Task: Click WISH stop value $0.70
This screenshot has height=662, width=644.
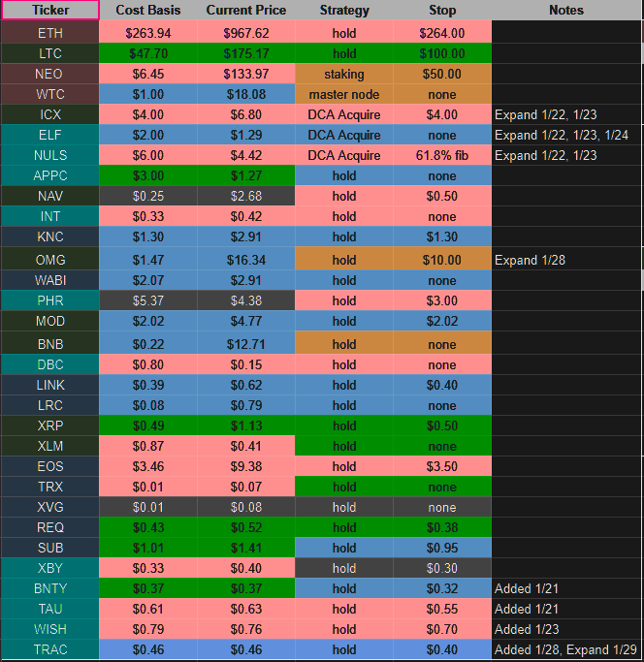Action: pyautogui.click(x=442, y=629)
